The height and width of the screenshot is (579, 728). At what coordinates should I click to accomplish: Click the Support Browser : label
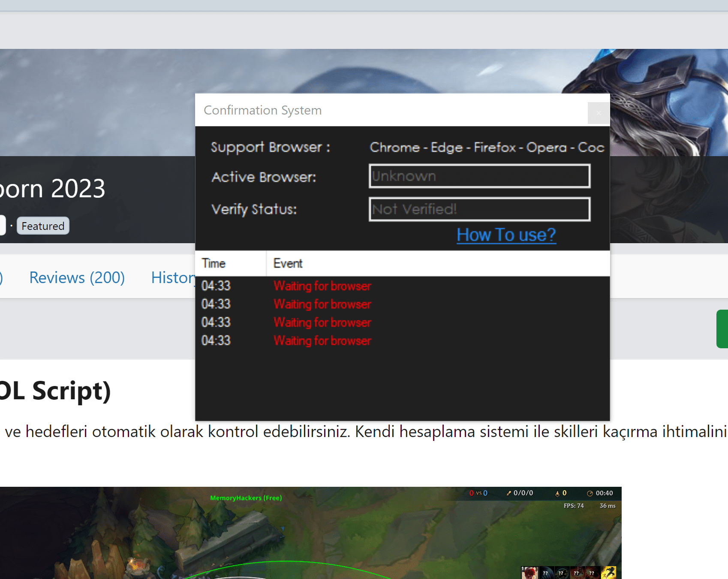[x=271, y=147]
